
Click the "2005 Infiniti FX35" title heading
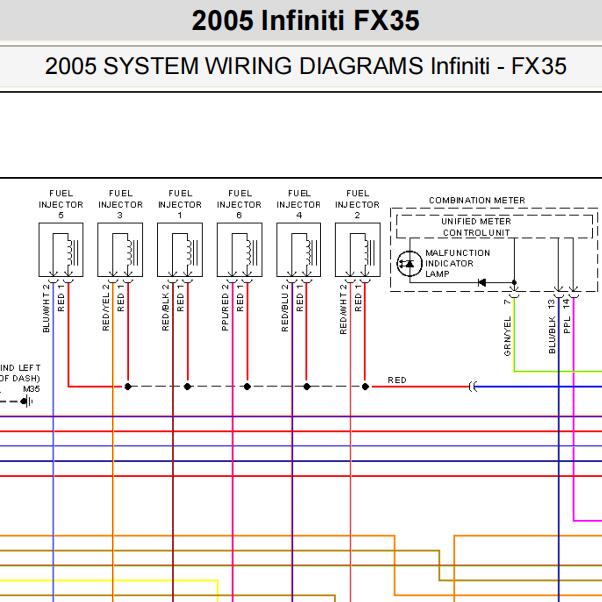(305, 20)
